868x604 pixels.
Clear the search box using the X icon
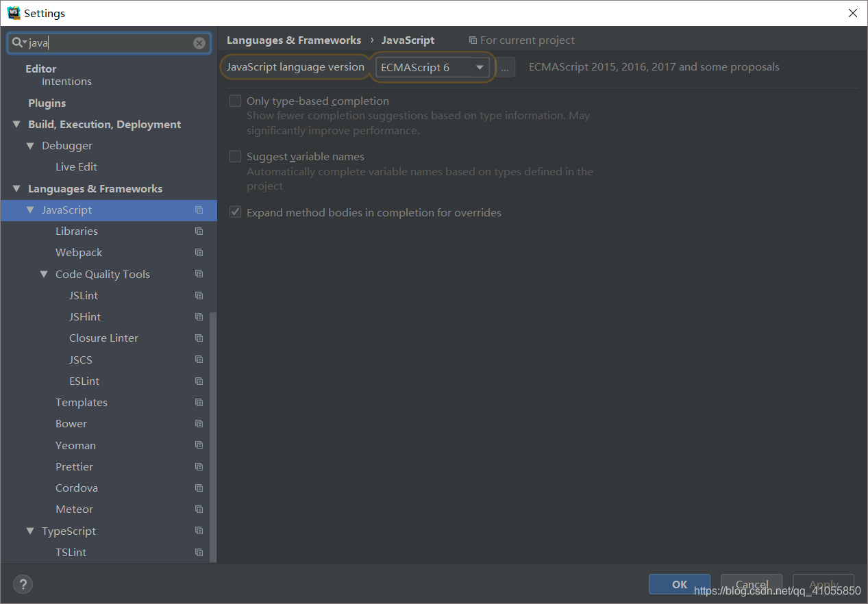pos(199,42)
